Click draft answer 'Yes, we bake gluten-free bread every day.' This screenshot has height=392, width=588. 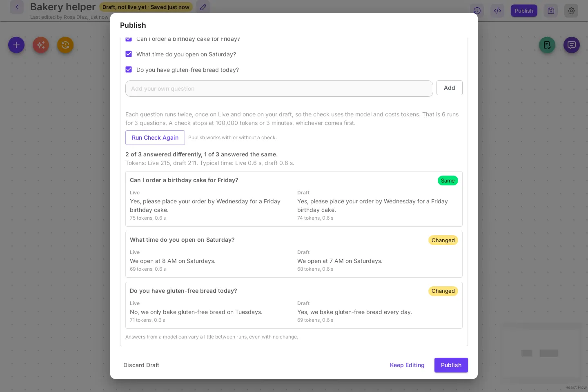point(354,312)
